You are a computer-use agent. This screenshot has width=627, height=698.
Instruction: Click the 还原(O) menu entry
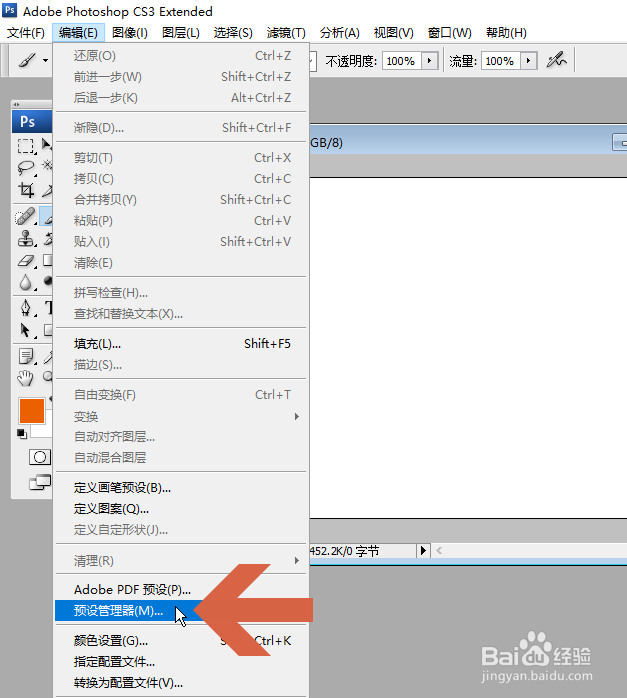click(182, 56)
